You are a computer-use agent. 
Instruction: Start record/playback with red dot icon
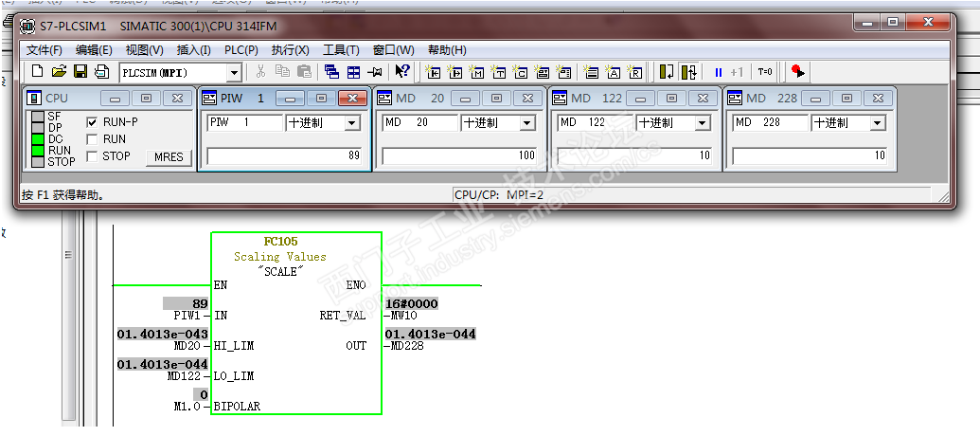coord(797,72)
